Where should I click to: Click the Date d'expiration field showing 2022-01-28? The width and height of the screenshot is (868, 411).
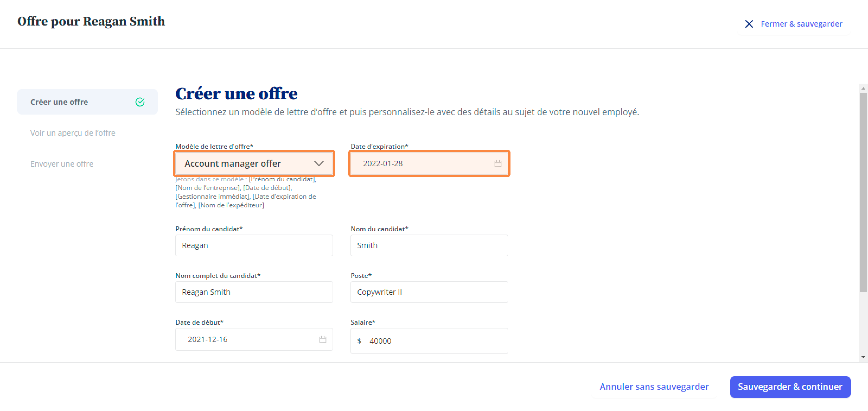click(429, 163)
